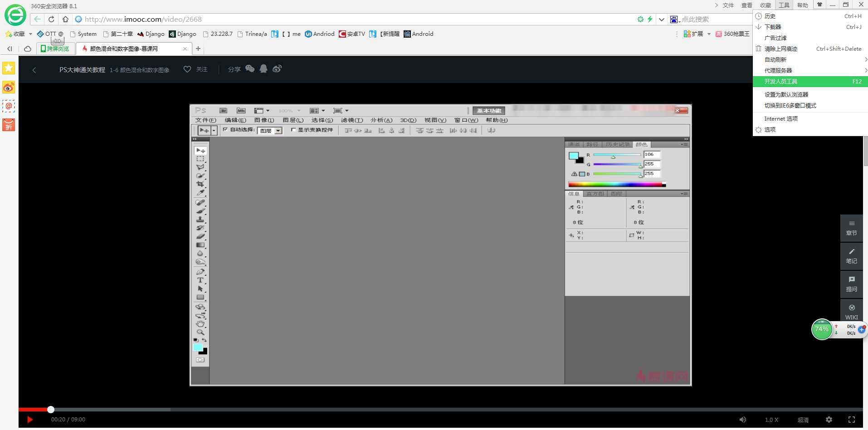Click the PS大神通关教程 course title link
868x430 pixels.
tap(82, 70)
